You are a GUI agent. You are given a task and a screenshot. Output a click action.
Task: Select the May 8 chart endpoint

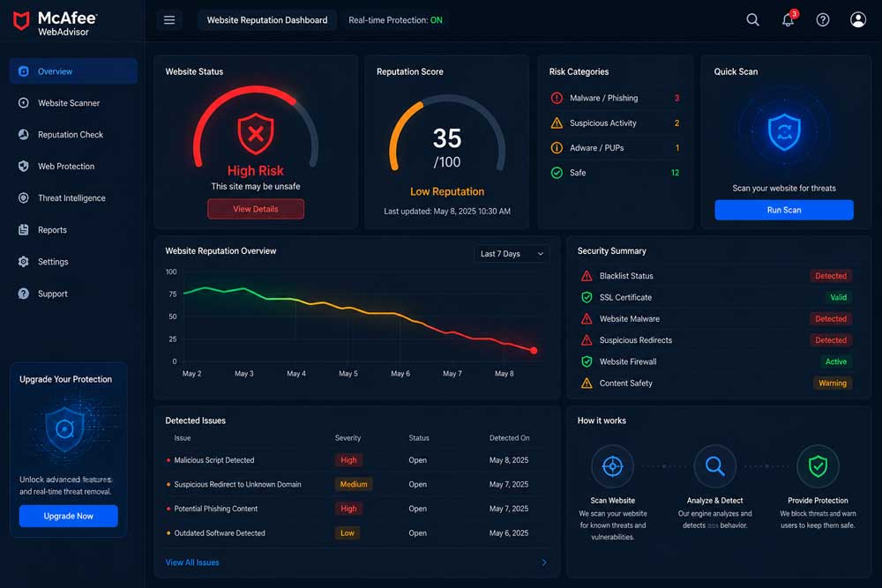[534, 351]
